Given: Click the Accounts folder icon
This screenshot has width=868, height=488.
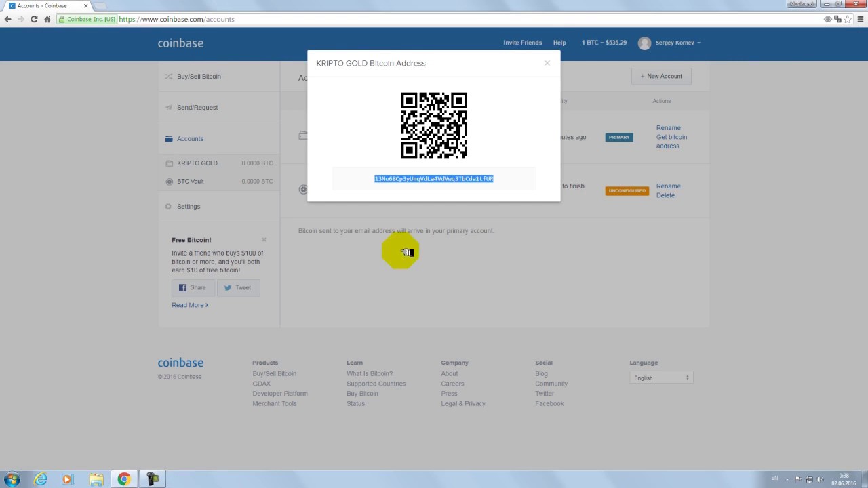Looking at the screenshot, I should point(169,139).
